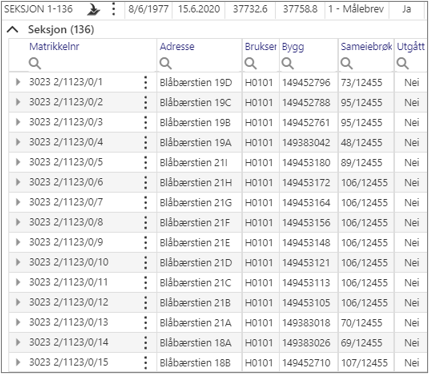Expand row 3023 2/1123/0/12
The height and width of the screenshot is (374, 429).
pos(18,302)
